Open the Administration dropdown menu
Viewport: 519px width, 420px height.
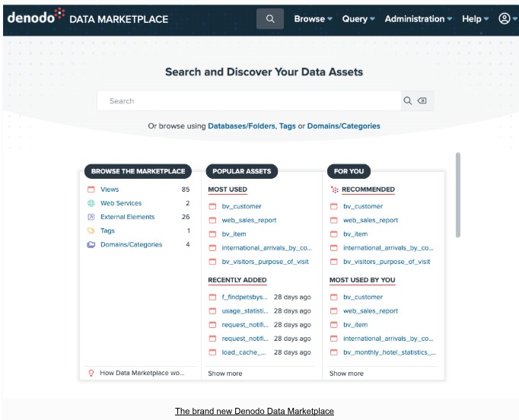[418, 19]
